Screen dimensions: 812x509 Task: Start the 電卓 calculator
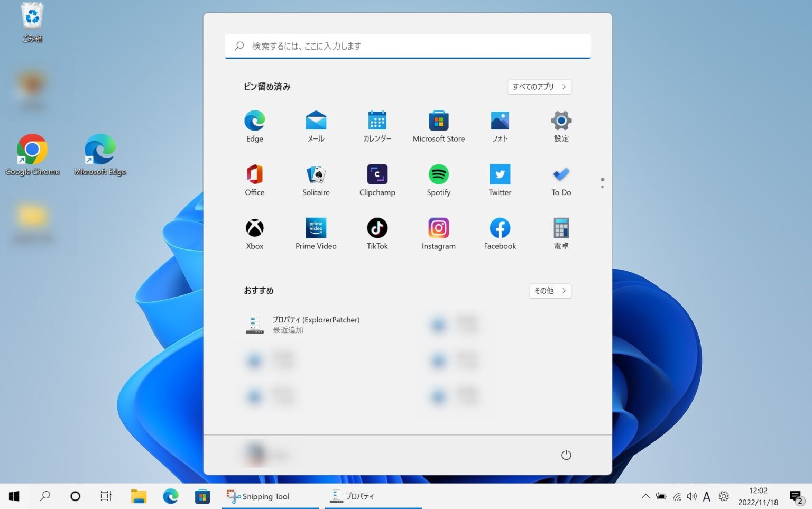[x=561, y=233]
